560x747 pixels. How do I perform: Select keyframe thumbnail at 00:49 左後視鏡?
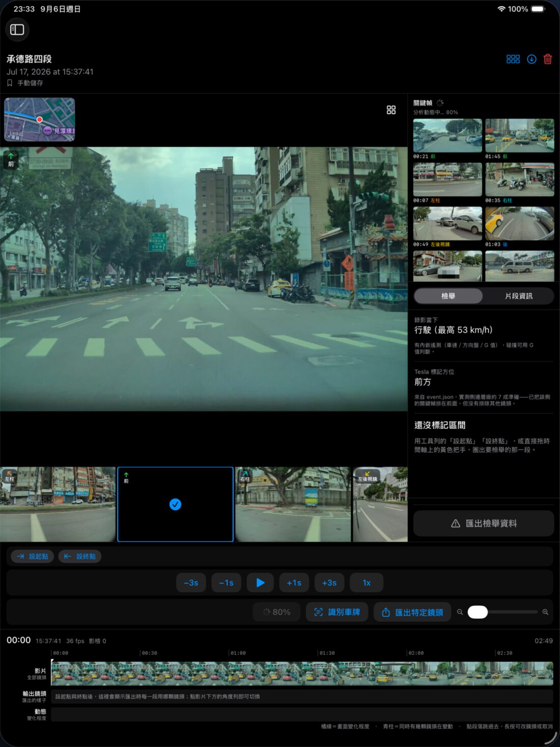pyautogui.click(x=447, y=223)
